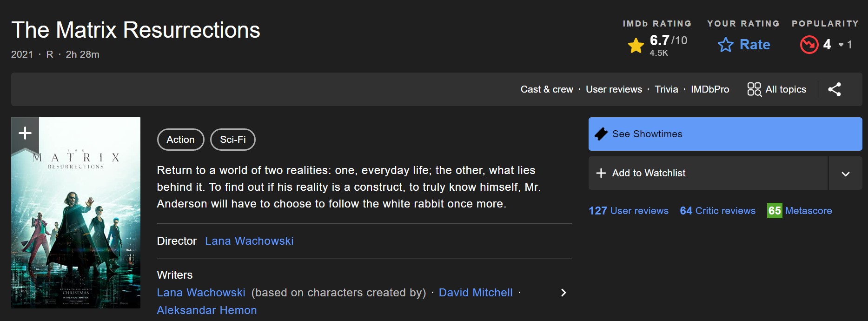Screen dimensions: 868x321
Task: Click the See Showtimes ticket icon
Action: coord(601,134)
